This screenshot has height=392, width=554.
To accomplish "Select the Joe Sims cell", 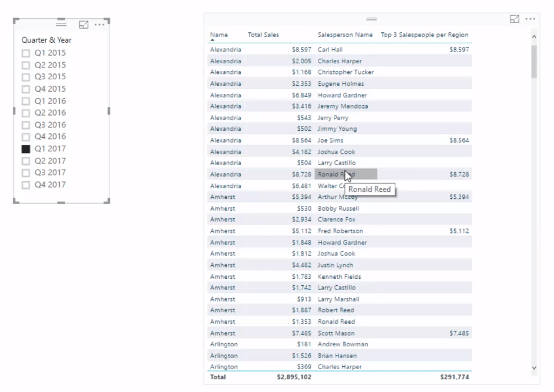I will pyautogui.click(x=330, y=140).
